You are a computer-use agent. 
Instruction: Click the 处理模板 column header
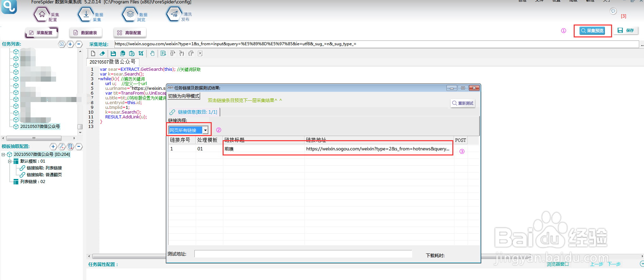coord(209,140)
